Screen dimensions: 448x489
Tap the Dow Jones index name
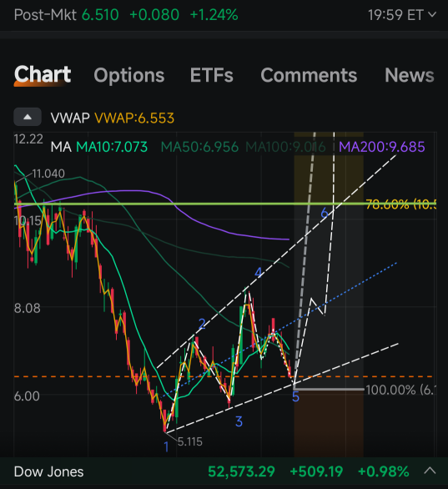49,471
